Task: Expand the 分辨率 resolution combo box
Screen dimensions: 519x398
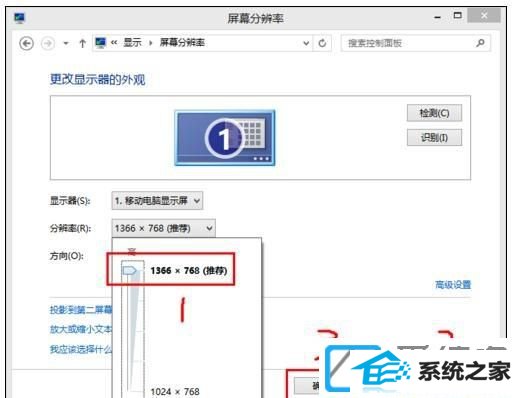Action: tap(163, 228)
